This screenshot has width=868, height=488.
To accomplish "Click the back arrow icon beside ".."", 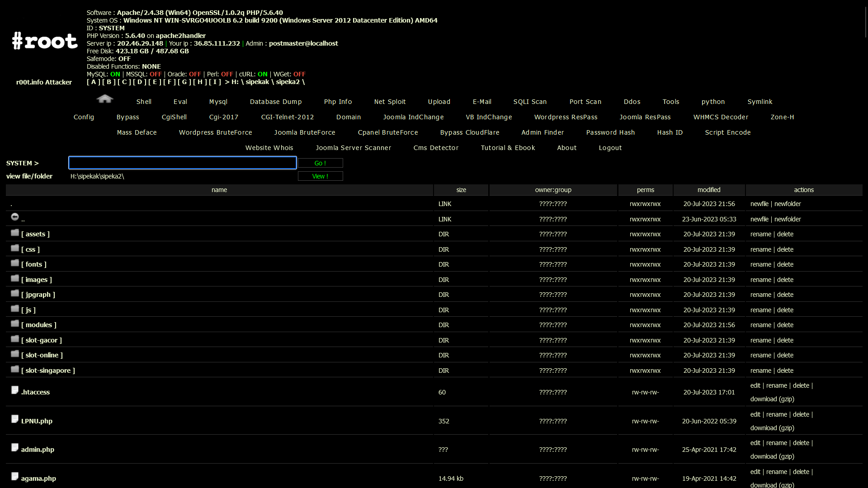I will point(15,217).
